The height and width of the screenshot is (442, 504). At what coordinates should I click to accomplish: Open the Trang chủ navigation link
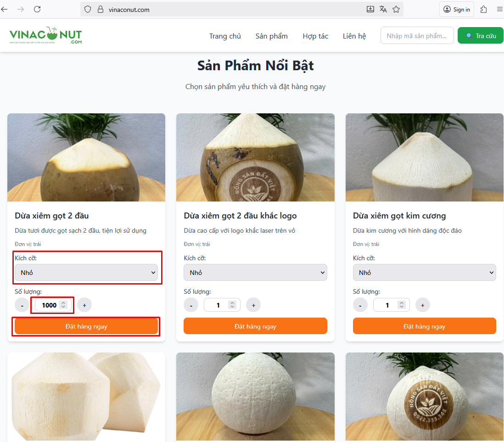pyautogui.click(x=225, y=36)
